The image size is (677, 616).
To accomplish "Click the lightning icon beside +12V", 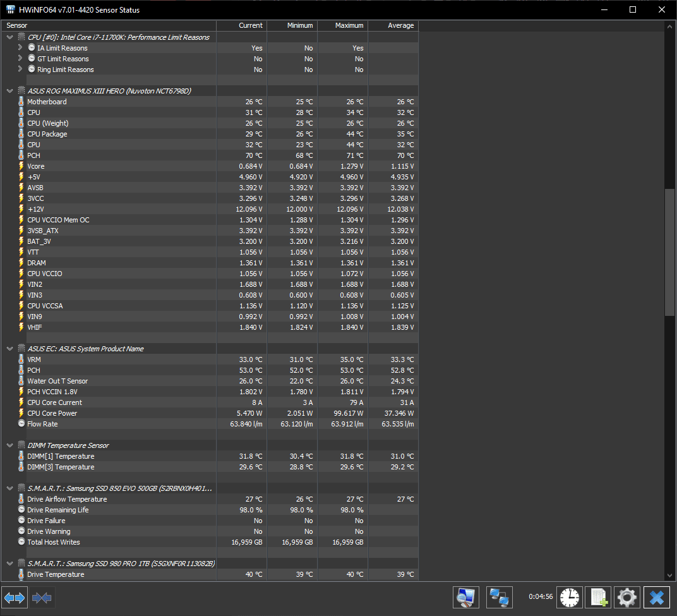I will coord(21,209).
